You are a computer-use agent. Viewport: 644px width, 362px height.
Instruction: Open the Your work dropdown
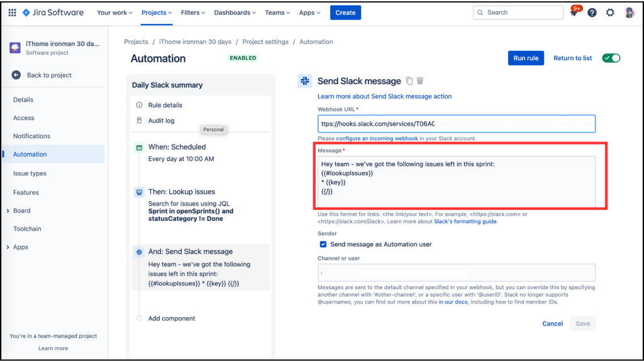pos(114,13)
